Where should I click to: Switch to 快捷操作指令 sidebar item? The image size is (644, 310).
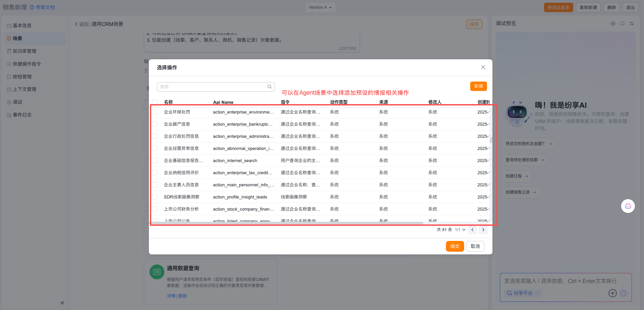(27, 64)
